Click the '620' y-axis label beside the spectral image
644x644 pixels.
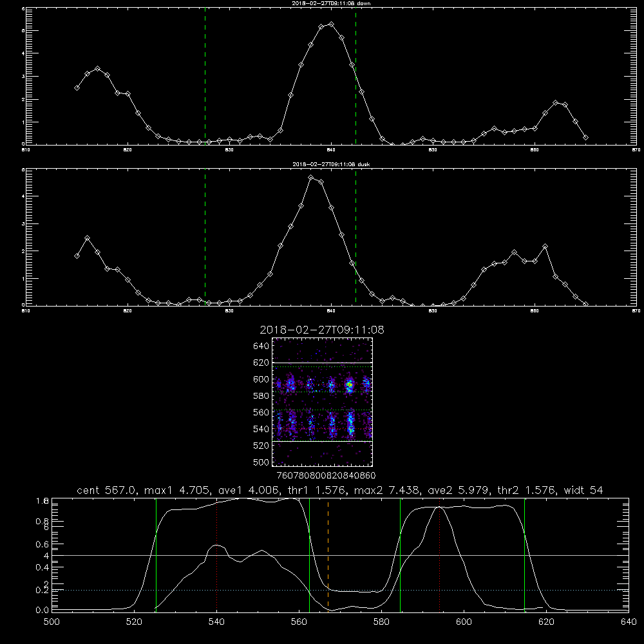tap(261, 363)
